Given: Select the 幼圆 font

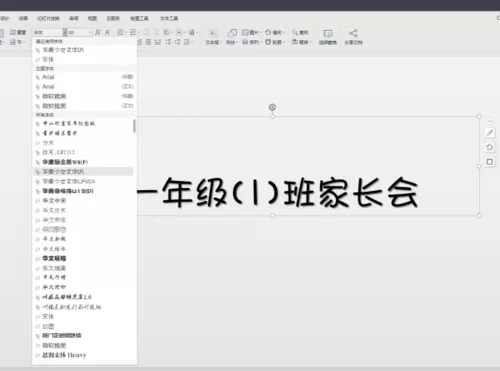Looking at the screenshot, I should (83, 326).
